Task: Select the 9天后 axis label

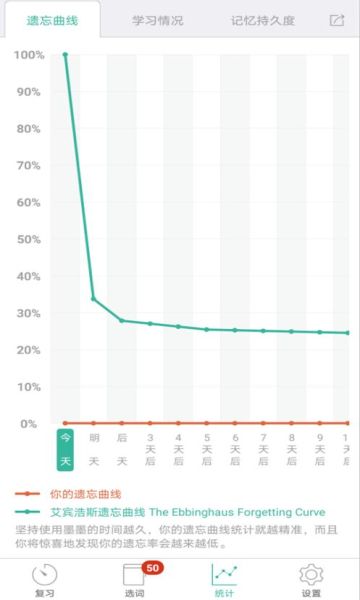Action: click(320, 450)
